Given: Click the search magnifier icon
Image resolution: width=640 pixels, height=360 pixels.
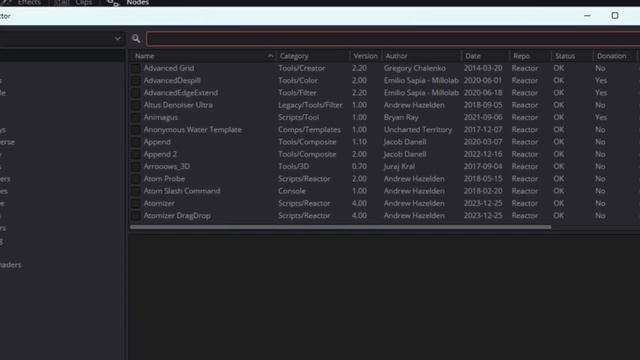Looking at the screenshot, I should (136, 39).
